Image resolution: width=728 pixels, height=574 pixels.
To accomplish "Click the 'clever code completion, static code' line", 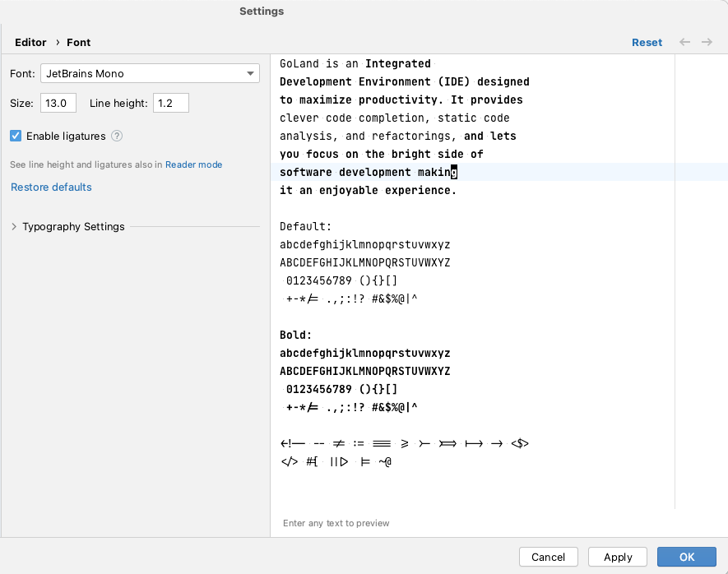I will (395, 118).
